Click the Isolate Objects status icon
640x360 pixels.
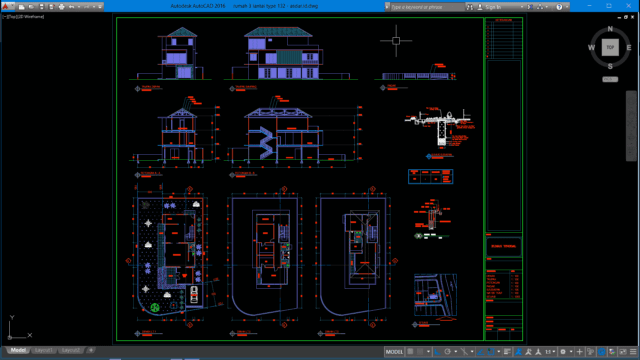tap(612, 352)
